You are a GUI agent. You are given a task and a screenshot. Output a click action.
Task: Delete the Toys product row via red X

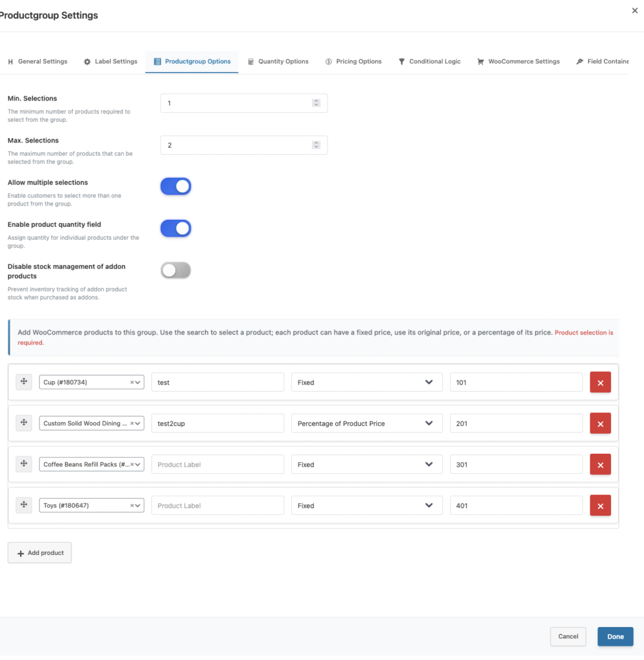click(600, 505)
